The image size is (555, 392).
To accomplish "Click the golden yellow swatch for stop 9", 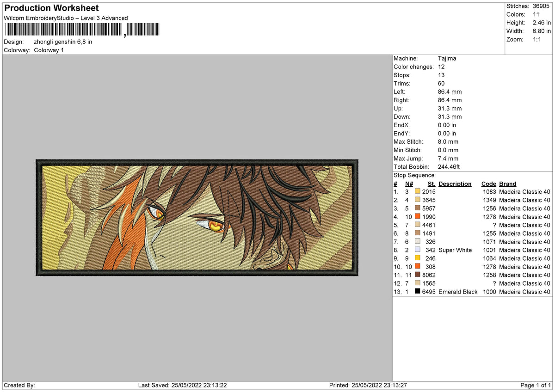I will click(418, 258).
